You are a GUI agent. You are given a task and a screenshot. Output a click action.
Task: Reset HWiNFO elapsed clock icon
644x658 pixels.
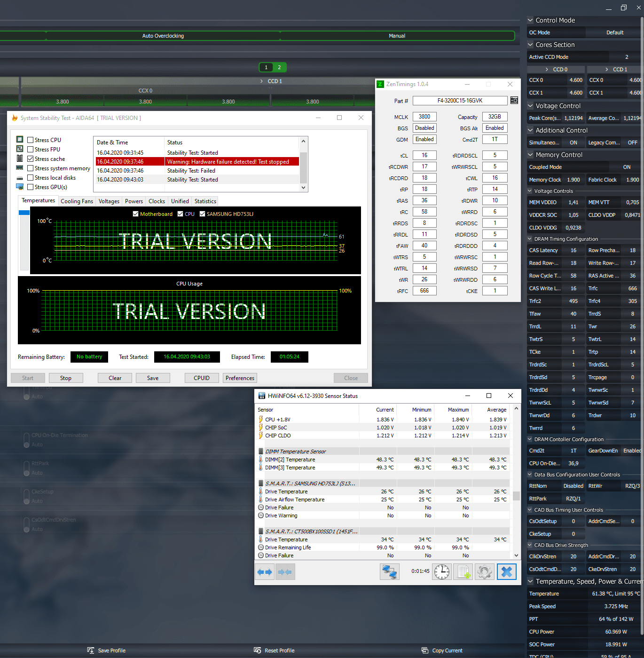tap(442, 572)
